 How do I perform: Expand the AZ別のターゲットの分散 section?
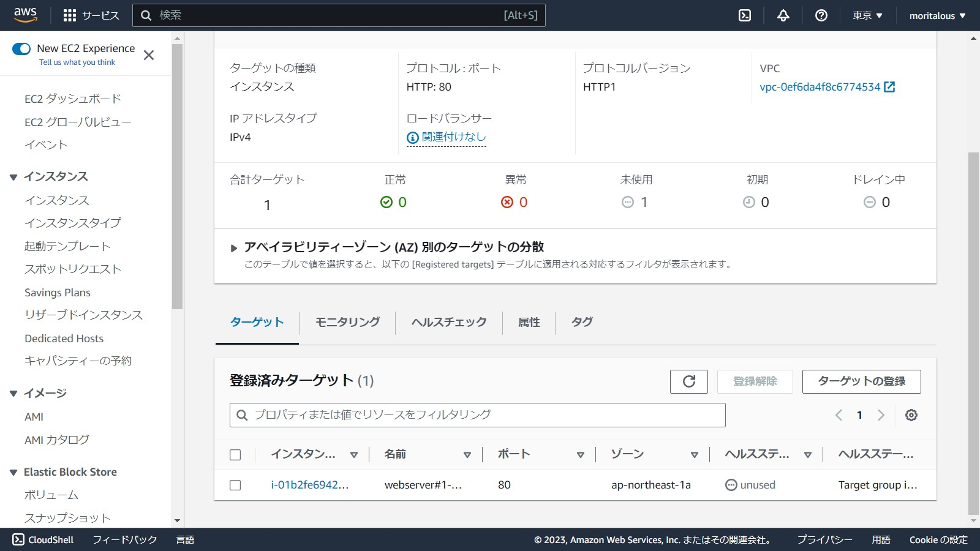pyautogui.click(x=233, y=248)
